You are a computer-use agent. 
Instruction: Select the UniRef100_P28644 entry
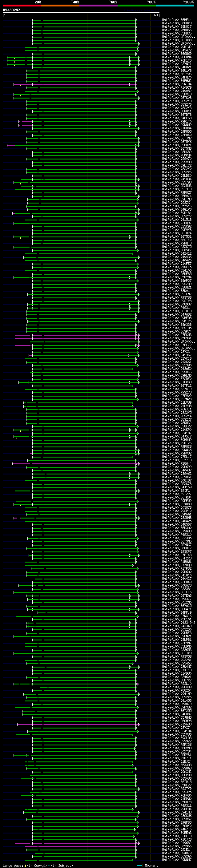[177, 464]
